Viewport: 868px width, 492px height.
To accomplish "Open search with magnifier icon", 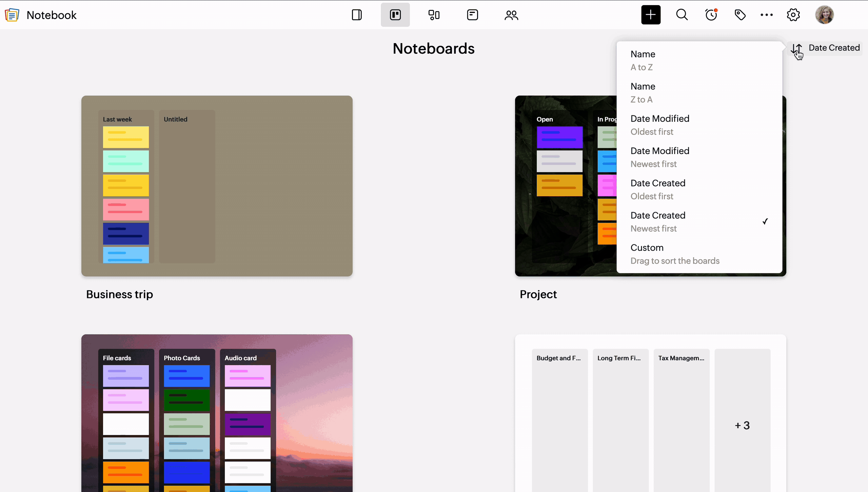I will tap(682, 15).
